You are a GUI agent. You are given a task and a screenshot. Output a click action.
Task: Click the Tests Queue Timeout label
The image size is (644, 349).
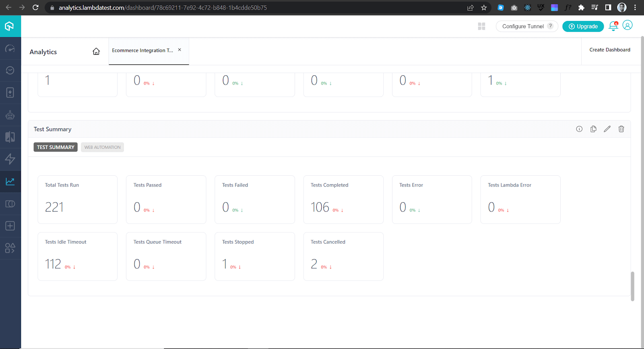click(157, 242)
